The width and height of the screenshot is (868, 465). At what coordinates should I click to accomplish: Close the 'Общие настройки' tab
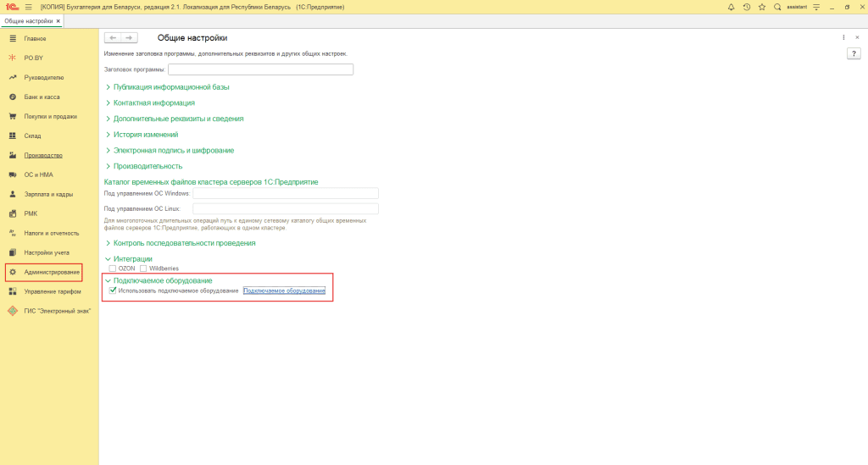(x=58, y=20)
